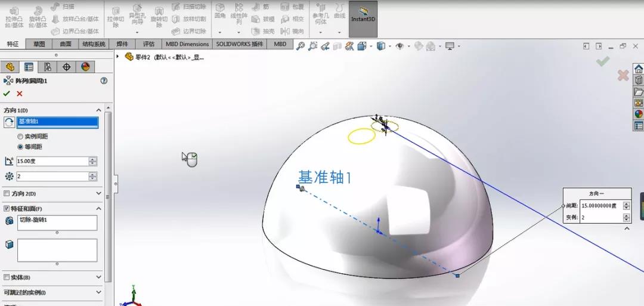This screenshot has width=644, height=306.
Task: Collapse the 方向 1 section
Action: pos(98,110)
